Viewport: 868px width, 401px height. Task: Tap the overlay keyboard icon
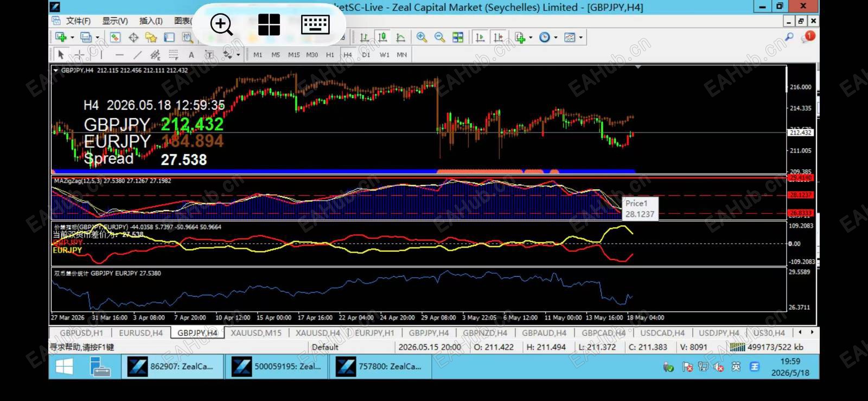pos(315,24)
